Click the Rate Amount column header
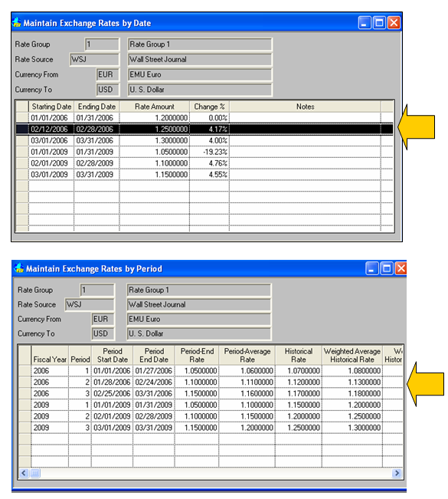448x499 pixels. 155,107
